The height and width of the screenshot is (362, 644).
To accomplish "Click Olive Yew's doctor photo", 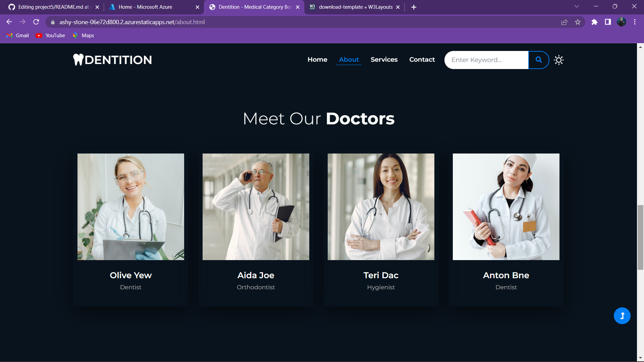I will pyautogui.click(x=131, y=207).
